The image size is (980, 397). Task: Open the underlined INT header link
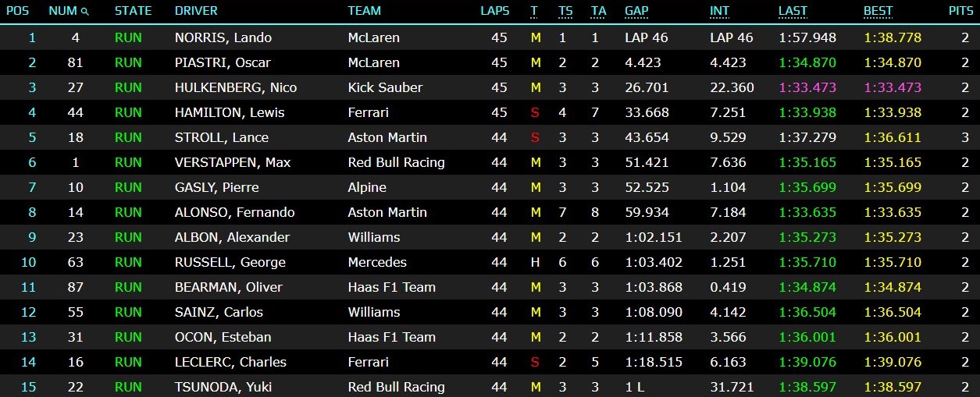pos(719,11)
